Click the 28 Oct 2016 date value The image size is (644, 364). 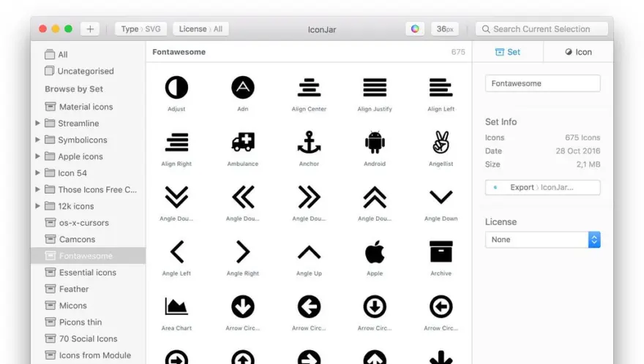(578, 151)
